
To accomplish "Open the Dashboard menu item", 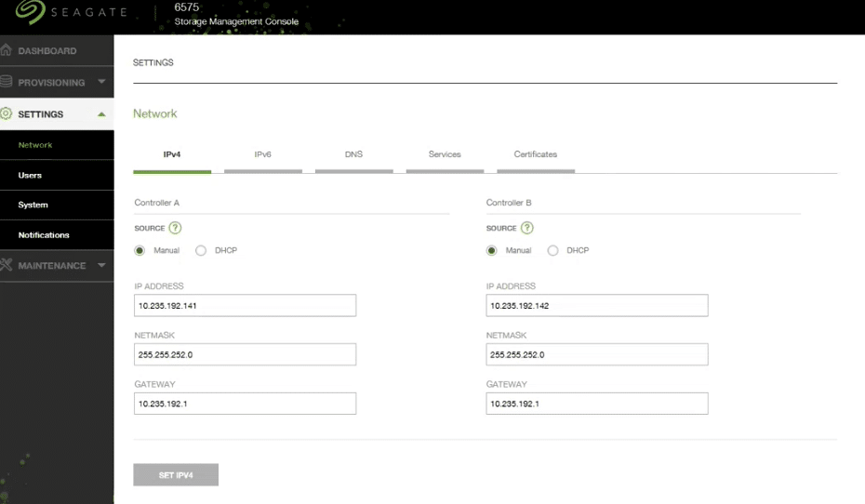I will coord(57,51).
